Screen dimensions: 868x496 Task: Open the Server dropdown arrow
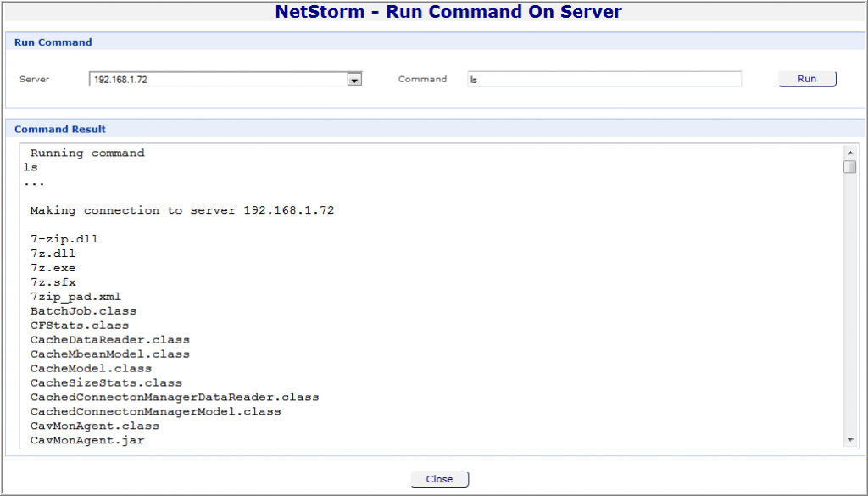[x=354, y=80]
